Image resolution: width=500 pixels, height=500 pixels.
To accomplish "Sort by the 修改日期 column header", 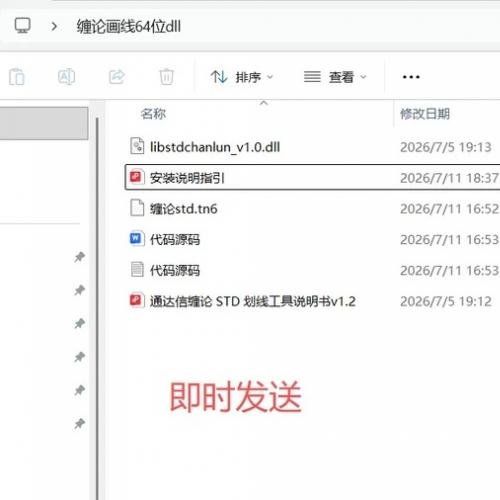I will 425,114.
